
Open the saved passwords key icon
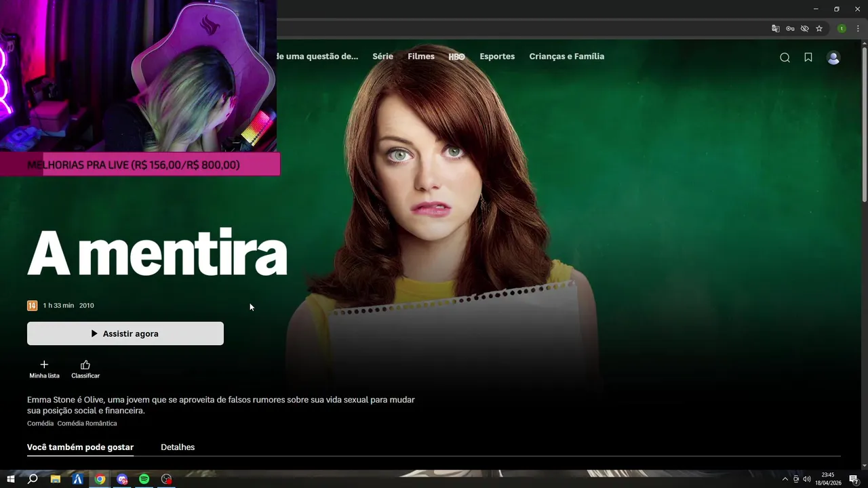(790, 28)
